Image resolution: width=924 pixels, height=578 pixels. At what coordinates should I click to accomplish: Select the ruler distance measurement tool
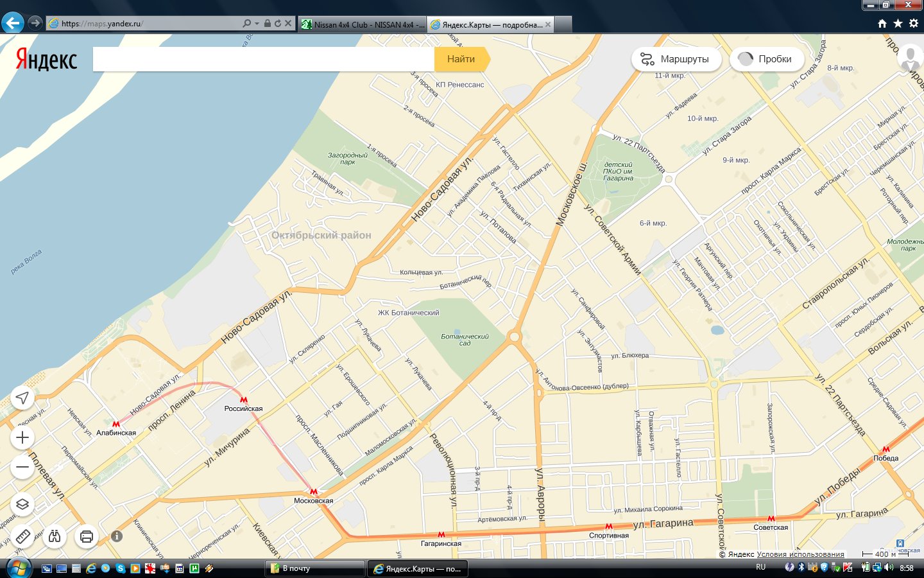coord(22,536)
